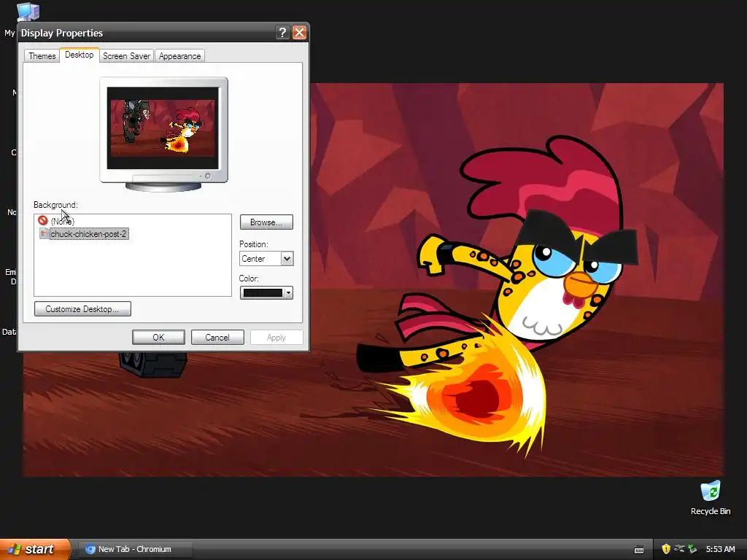Click the Safely Remove Hardware tray icon
The width and height of the screenshot is (747, 560).
pyautogui.click(x=679, y=549)
